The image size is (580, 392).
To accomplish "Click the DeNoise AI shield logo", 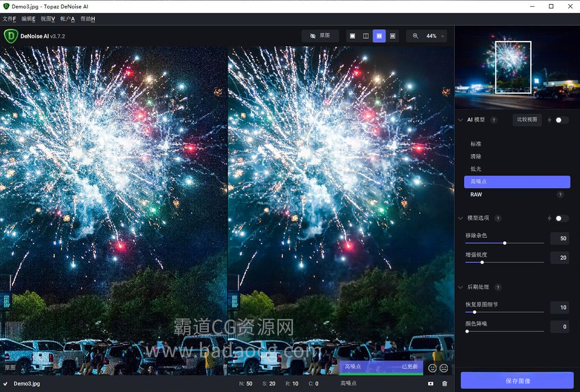I will tap(11, 36).
